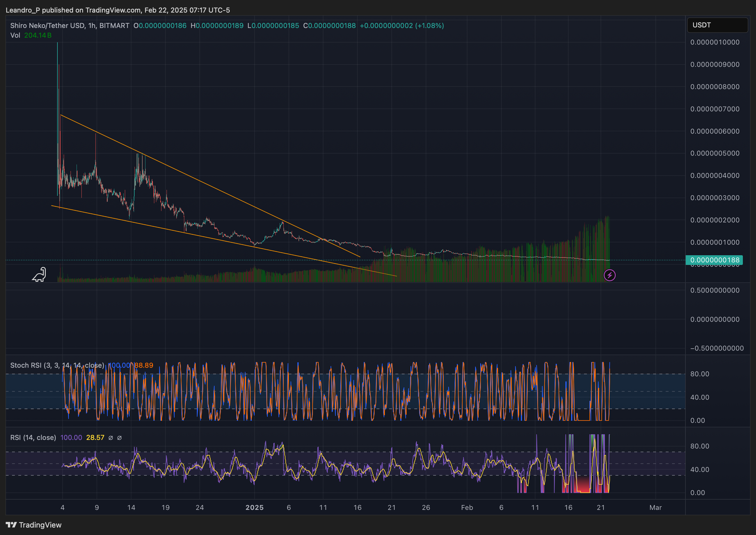Open the TradingView logo at the bottom
The width and height of the screenshot is (756, 535).
point(34,525)
